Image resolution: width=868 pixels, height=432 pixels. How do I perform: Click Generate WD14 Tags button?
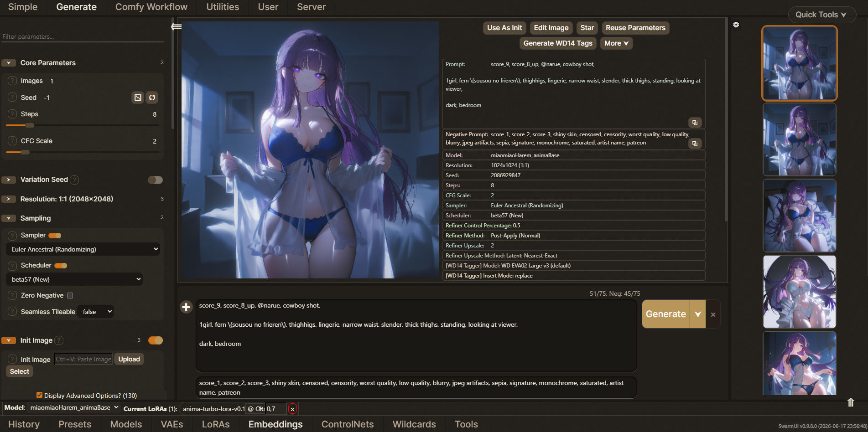(x=558, y=43)
